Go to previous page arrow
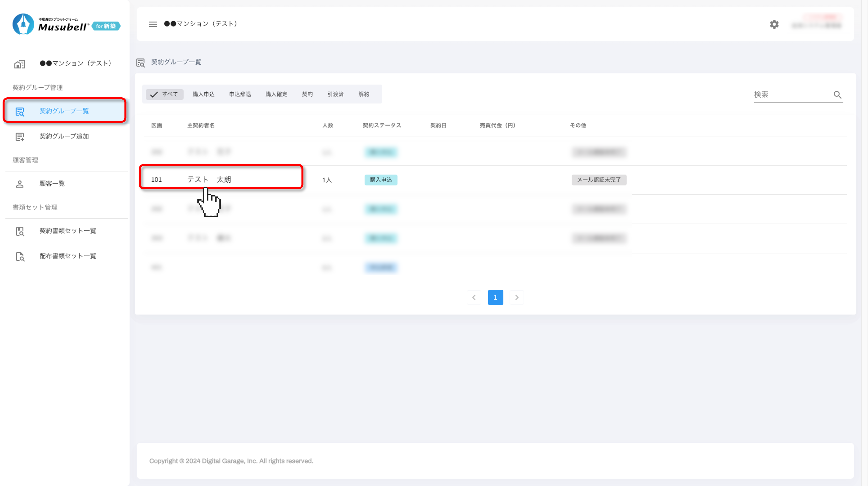The height and width of the screenshot is (486, 868). pos(474,297)
